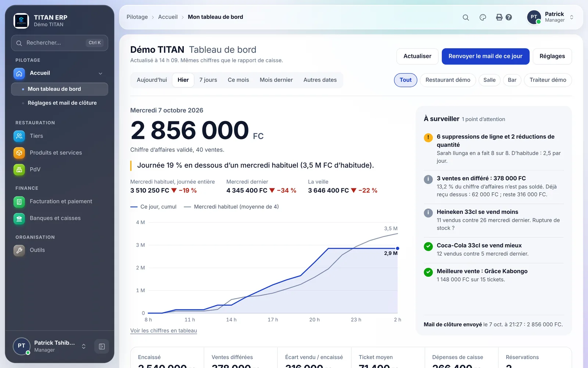Click the PT avatar in top bar
The width and height of the screenshot is (588, 368).
[x=534, y=17]
